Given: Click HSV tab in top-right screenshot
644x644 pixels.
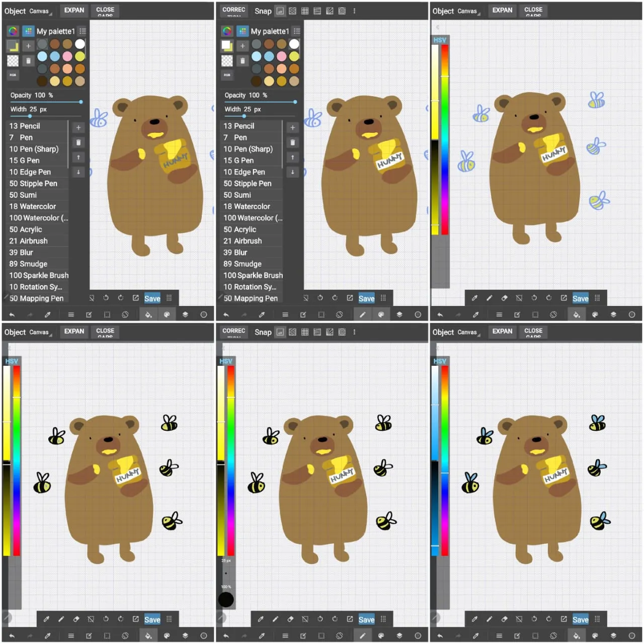Looking at the screenshot, I should (440, 40).
